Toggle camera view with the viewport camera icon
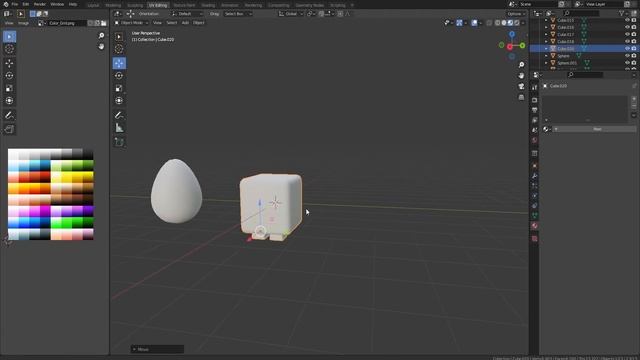 tap(521, 86)
